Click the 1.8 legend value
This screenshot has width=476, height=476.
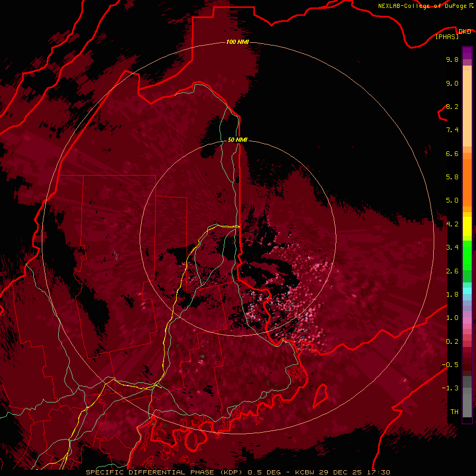pyautogui.click(x=452, y=295)
